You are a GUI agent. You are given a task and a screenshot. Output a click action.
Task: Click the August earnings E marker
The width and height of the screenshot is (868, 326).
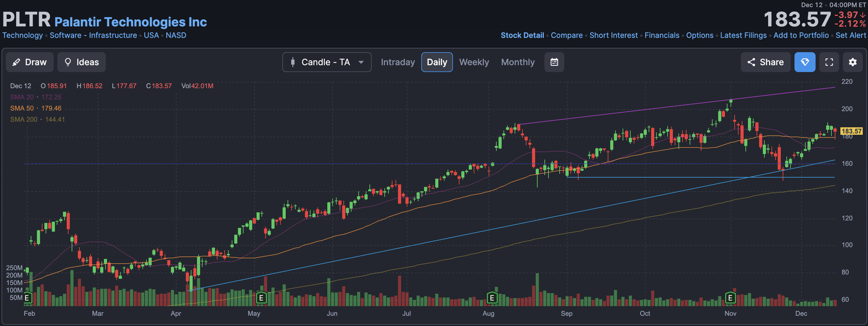492,298
